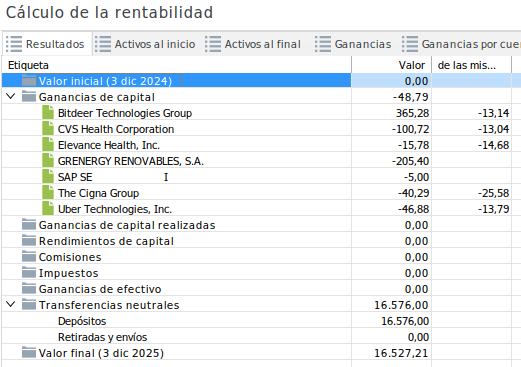521x367 pixels.
Task: Select the Impuestos row
Action: (261, 273)
